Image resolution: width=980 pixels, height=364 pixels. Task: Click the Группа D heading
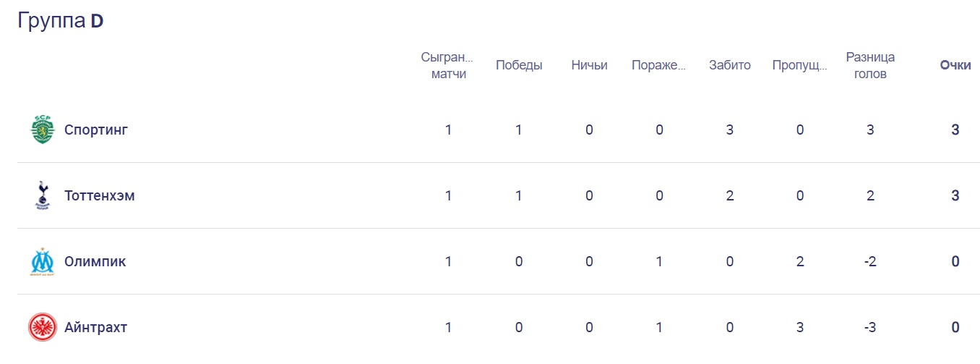(61, 21)
